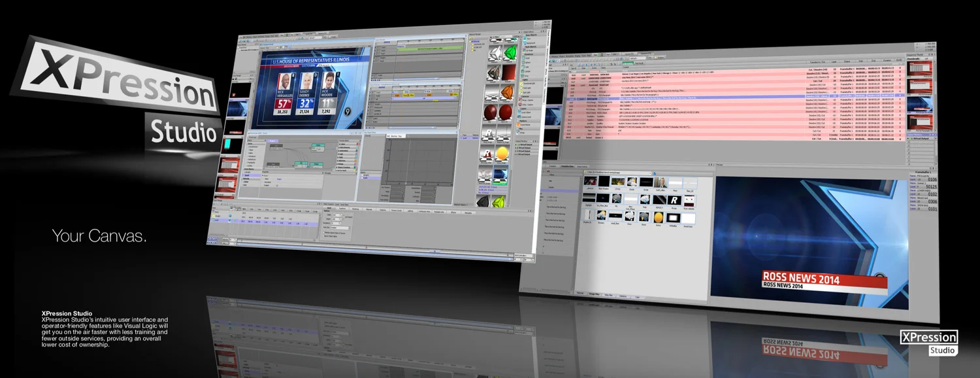Image resolution: width=980 pixels, height=378 pixels.
Task: Select the Showers weather image
Action: tap(601, 215)
